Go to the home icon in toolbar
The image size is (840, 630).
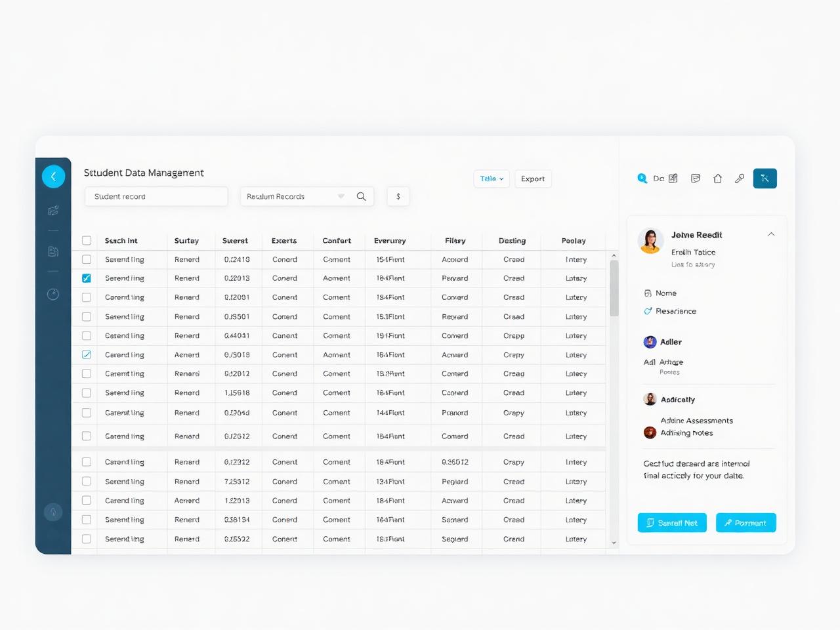717,178
